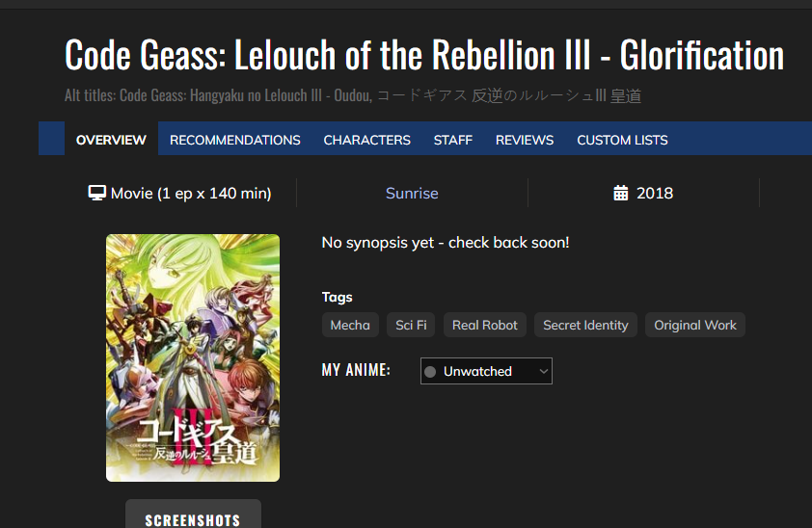Choose the Real Robot tag
The width and height of the screenshot is (812, 528).
485,326
